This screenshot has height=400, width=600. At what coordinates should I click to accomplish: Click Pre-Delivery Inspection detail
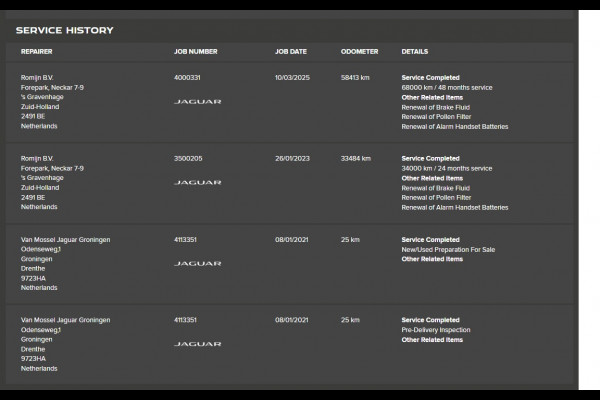pos(436,330)
